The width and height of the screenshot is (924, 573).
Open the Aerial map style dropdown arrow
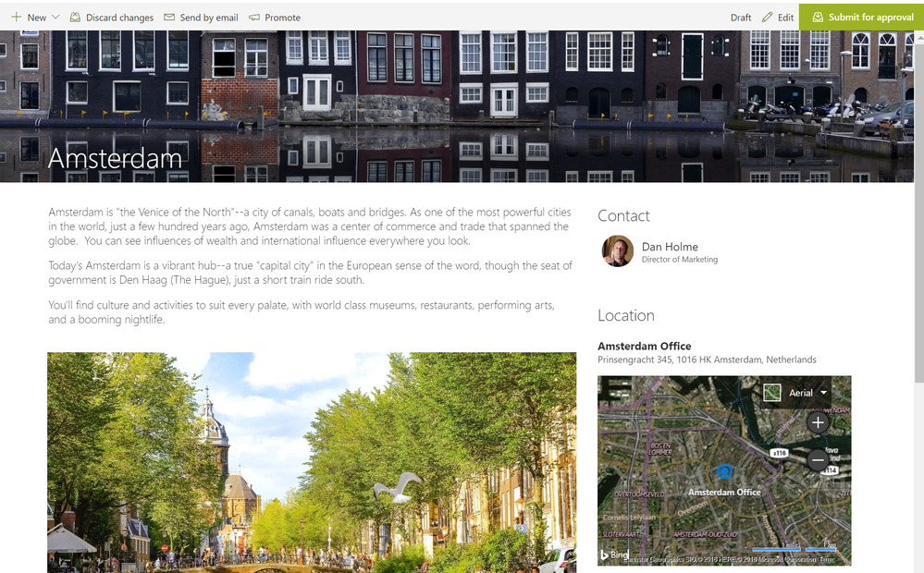824,393
